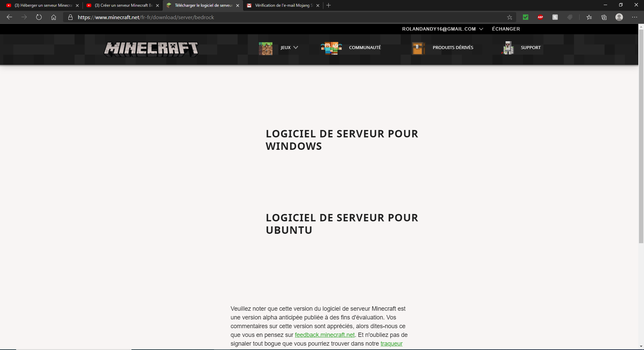This screenshot has width=644, height=350.
Task: Close the browser window
Action: 636,5
